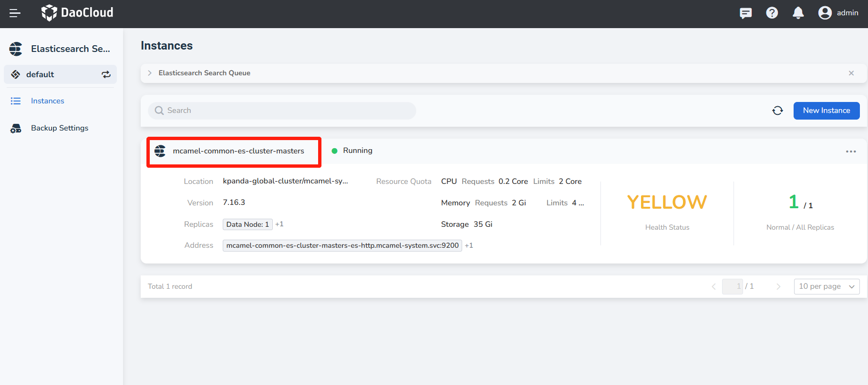The image size is (868, 385).
Task: Switch the default workspace using swap icon
Action: click(x=106, y=74)
